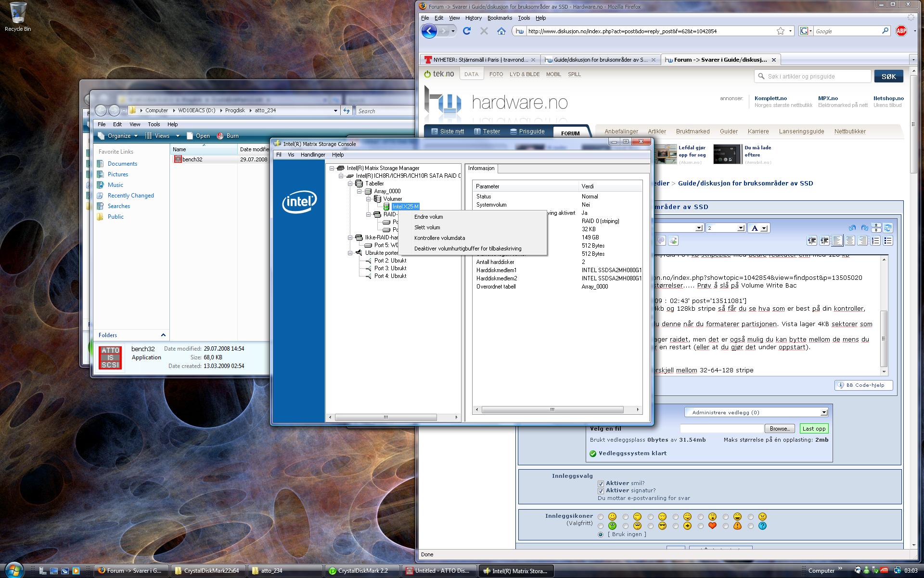Viewport: 924px width, 578px height.
Task: Click the undo arrow in post editor
Action: (x=852, y=228)
